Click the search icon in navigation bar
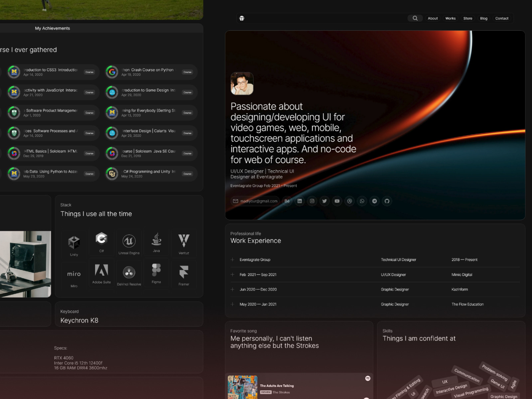Viewport: 532px width, 399px height. tap(415, 18)
